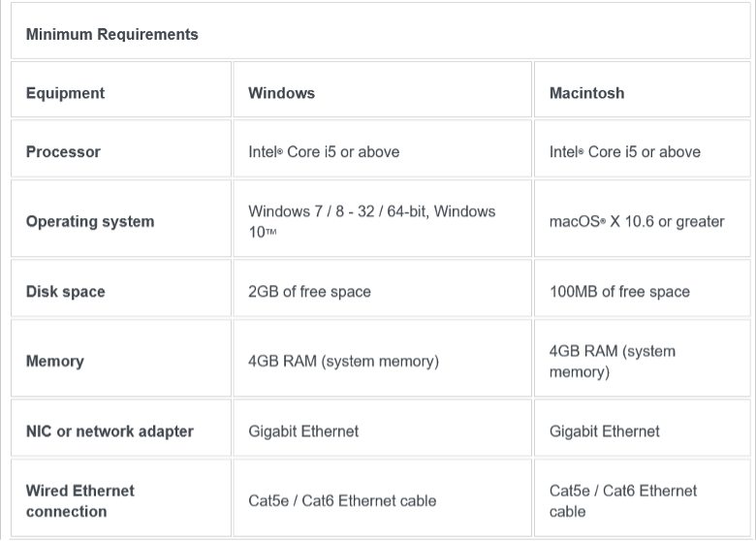756x541 pixels.
Task: Click the Macintosh "Cat5e / Cat6 Ethernet cable" cell
Action: point(623,500)
